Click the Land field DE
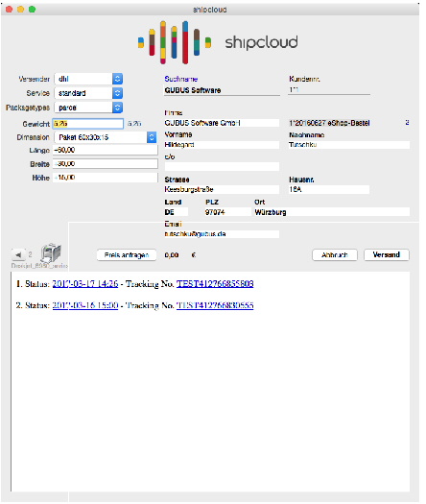Viewport: 426px width, 504px height. click(176, 212)
